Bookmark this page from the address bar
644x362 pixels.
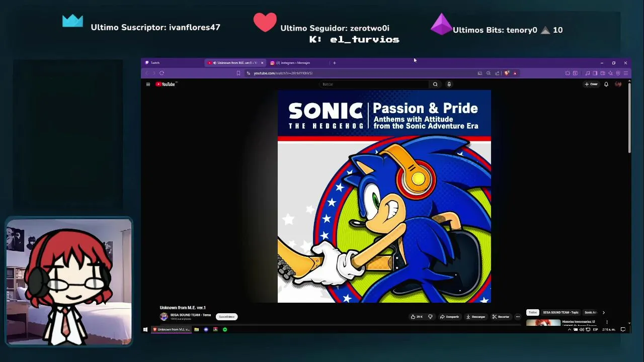238,73
